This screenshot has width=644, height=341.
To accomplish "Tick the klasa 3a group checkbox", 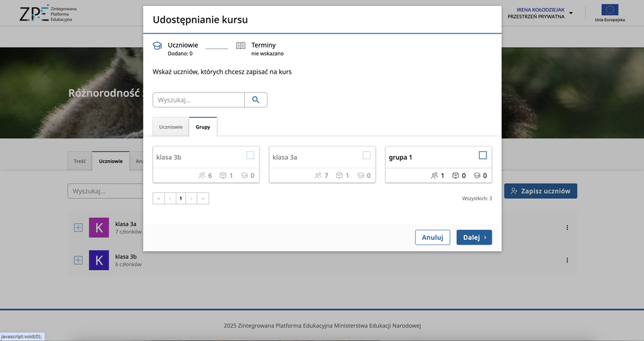I will [x=366, y=155].
